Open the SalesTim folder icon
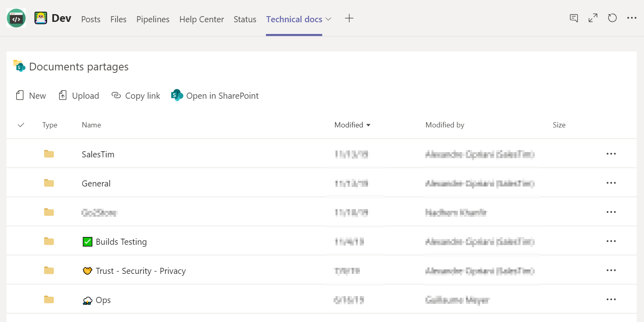Screen dimensions: 644x322 (49, 154)
